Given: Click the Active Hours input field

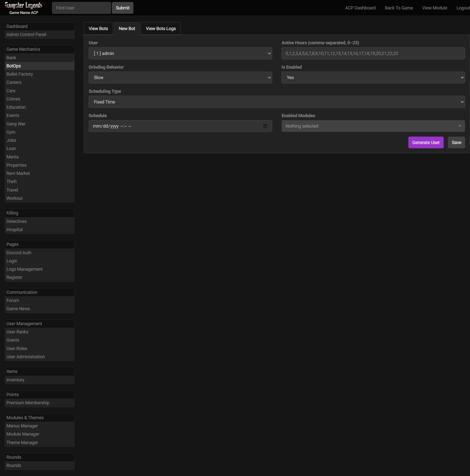Looking at the screenshot, I should 373,53.
